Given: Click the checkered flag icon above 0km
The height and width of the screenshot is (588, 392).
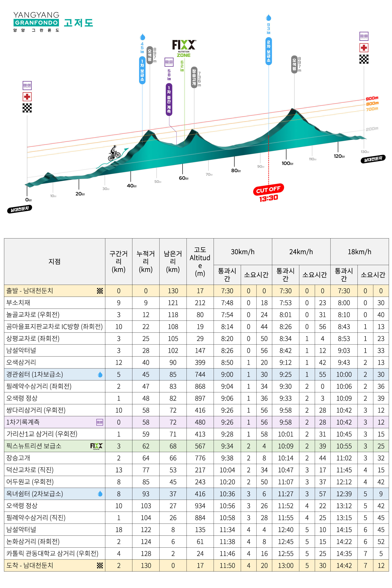Looking at the screenshot, I should (27, 108).
